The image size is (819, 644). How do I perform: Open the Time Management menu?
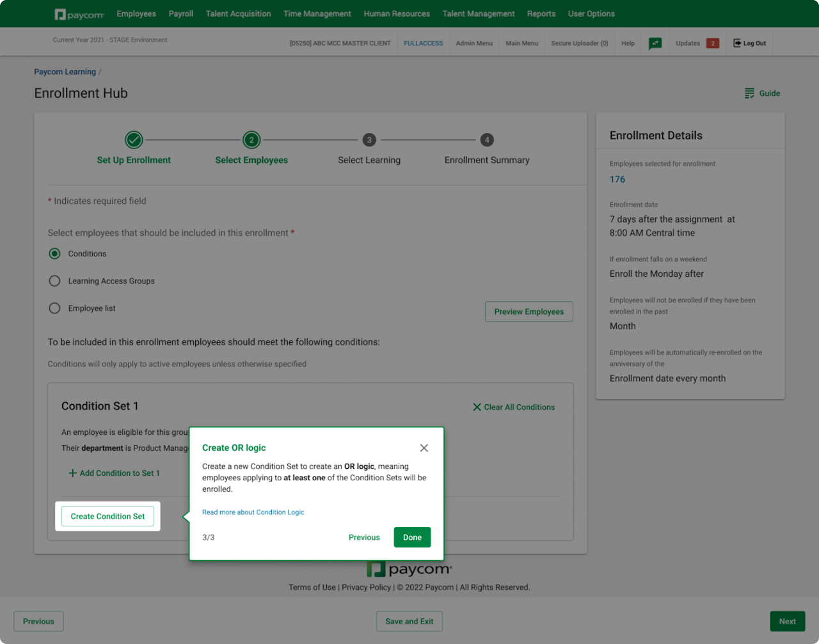tap(317, 13)
